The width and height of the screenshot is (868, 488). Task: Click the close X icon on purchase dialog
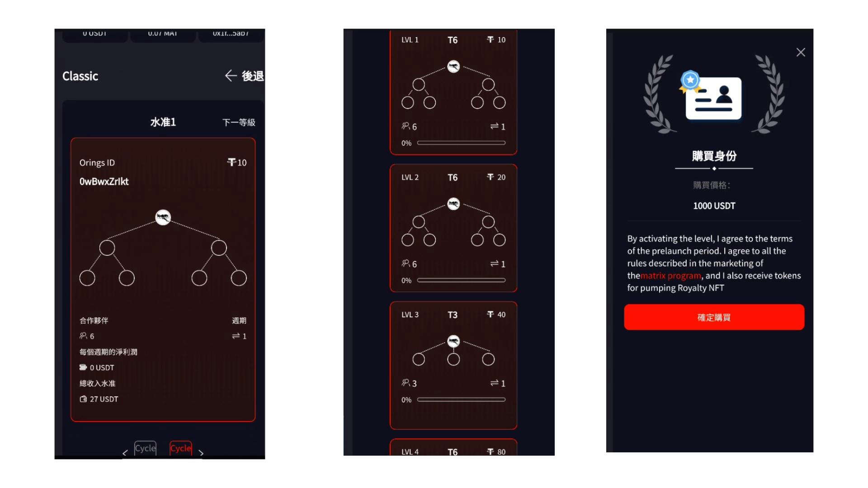pyautogui.click(x=802, y=52)
